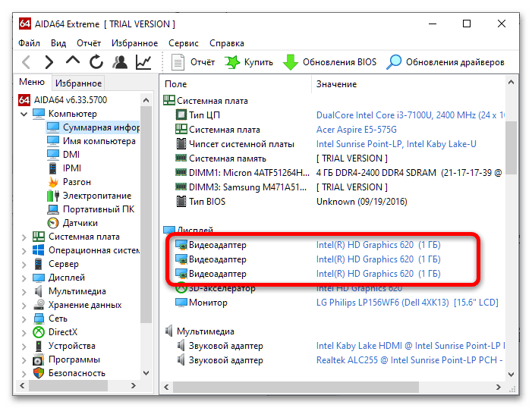Open the Acer Aspire E5-575G link
532x408 pixels.
tap(356, 130)
